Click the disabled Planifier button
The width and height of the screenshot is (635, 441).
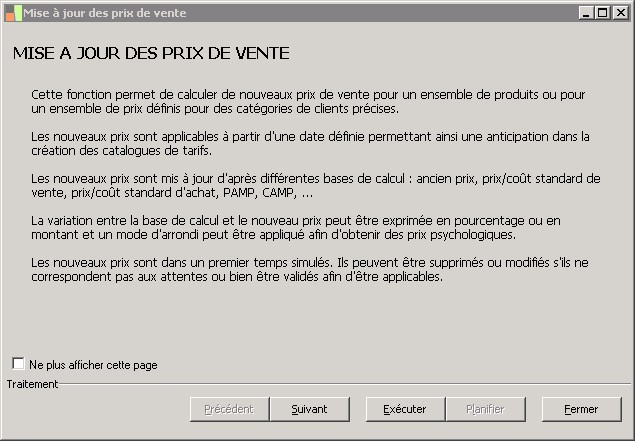click(485, 409)
